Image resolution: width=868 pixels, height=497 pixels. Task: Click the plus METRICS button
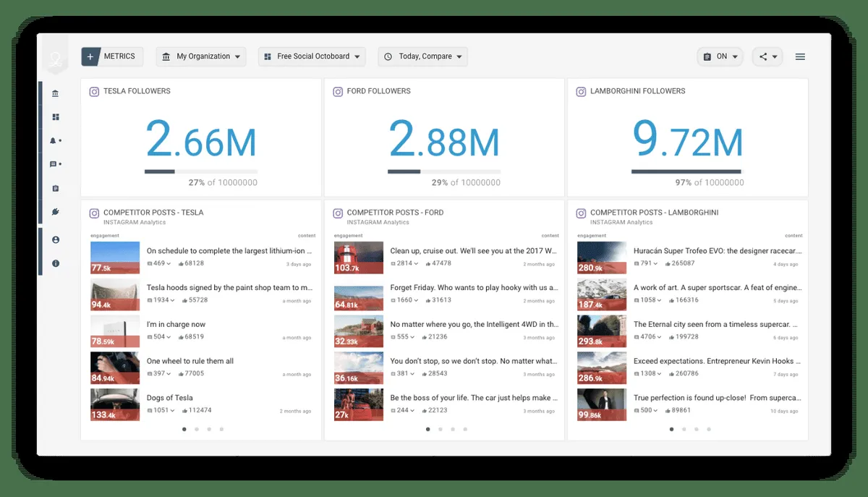[112, 56]
